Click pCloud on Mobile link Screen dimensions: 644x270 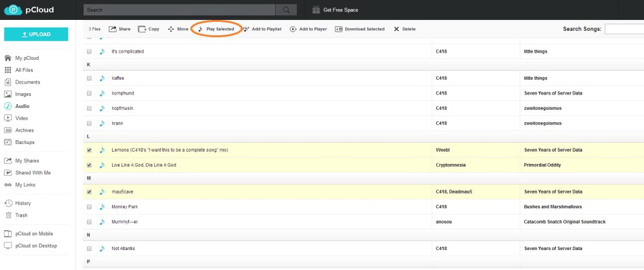click(34, 233)
